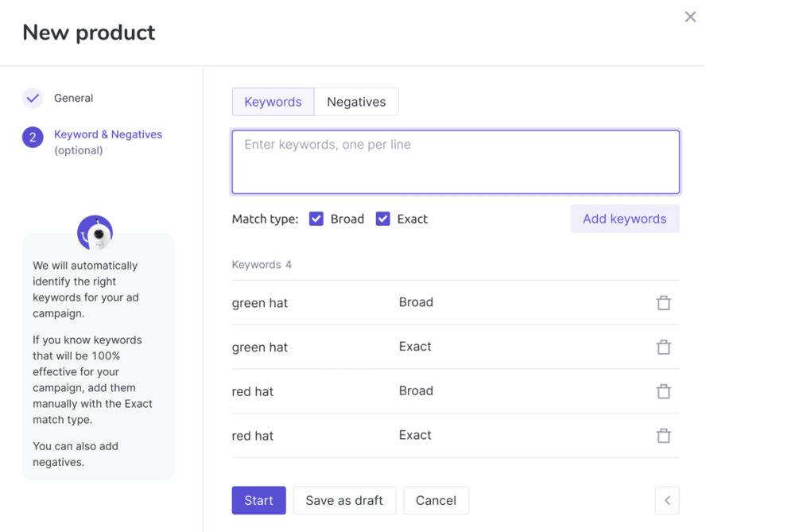Delete the green hat Broad keyword
Image resolution: width=803 pixels, height=532 pixels.
663,303
